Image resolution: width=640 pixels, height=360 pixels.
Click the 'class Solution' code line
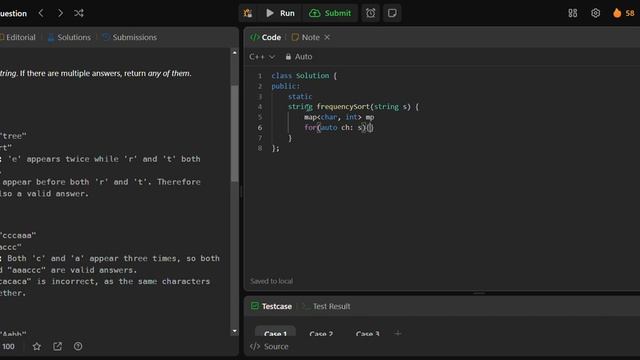coord(304,76)
